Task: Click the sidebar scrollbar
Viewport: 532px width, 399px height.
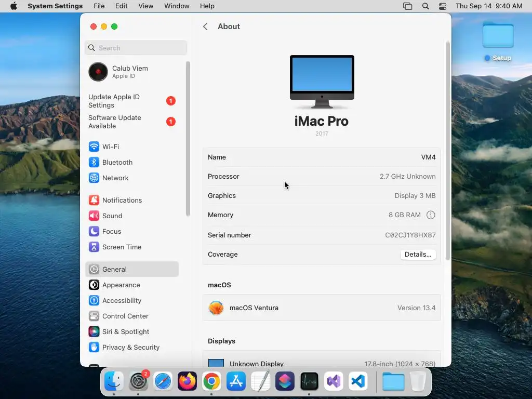Action: coord(188,139)
